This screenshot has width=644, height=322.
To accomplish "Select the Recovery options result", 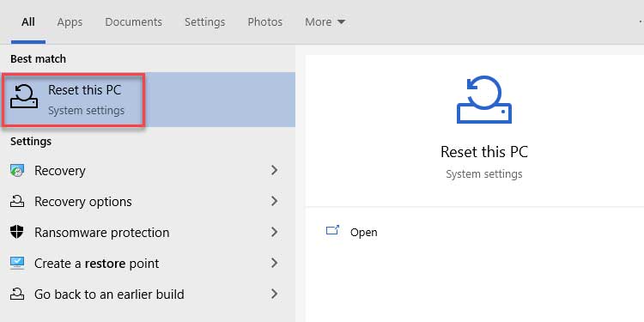I will point(148,201).
